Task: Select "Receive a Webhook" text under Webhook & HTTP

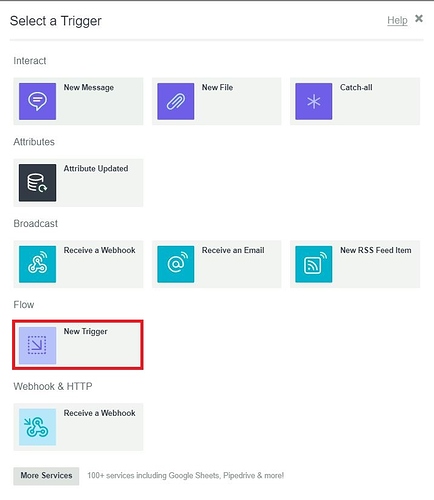Action: 100,413
